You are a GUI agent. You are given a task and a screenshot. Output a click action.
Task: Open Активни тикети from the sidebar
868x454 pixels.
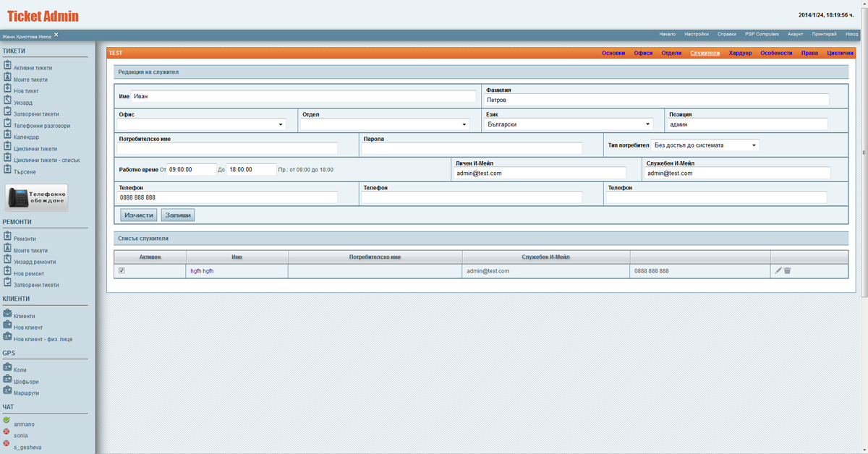[x=7, y=68]
